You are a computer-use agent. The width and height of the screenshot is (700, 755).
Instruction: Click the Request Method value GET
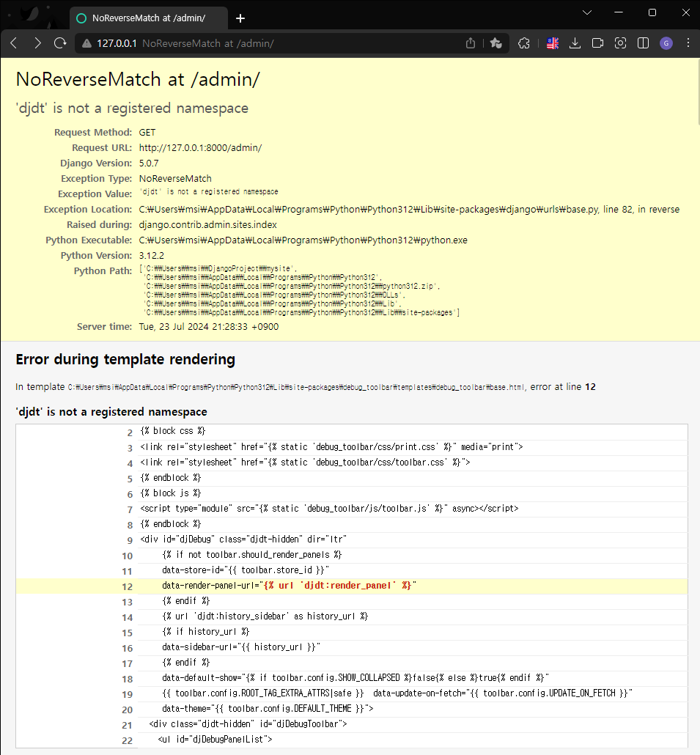(x=147, y=133)
